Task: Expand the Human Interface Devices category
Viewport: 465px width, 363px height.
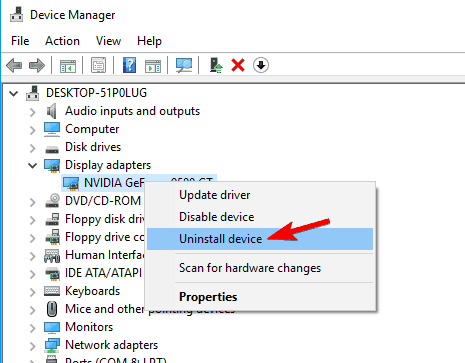Action: pos(32,256)
